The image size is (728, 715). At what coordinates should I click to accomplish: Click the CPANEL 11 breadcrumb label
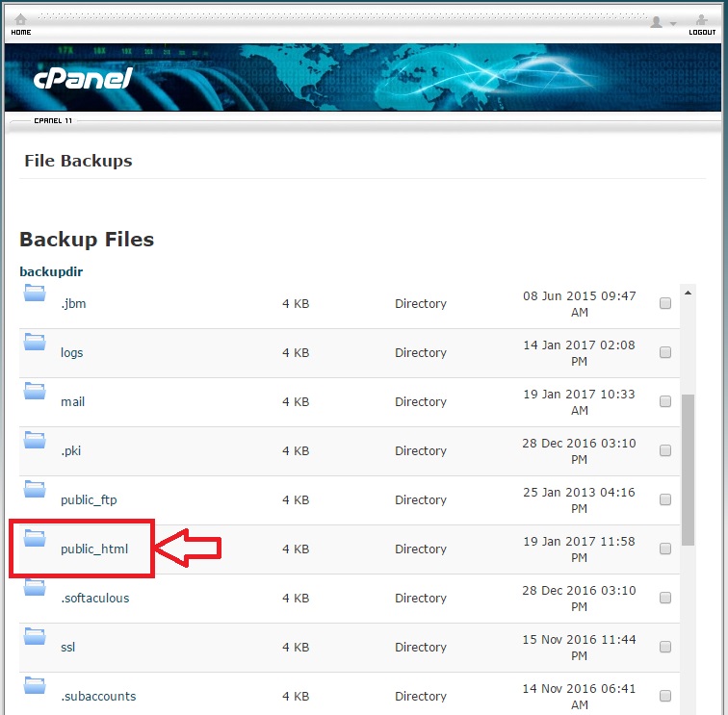[x=53, y=121]
